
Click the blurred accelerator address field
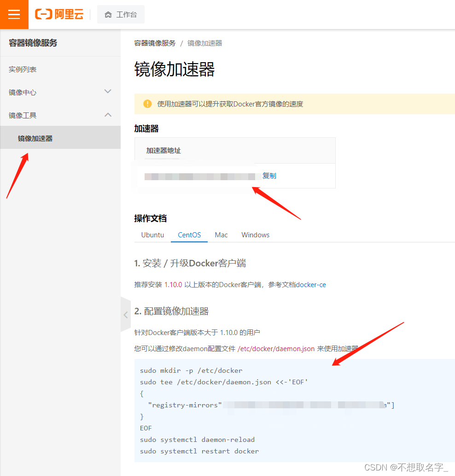click(x=202, y=176)
